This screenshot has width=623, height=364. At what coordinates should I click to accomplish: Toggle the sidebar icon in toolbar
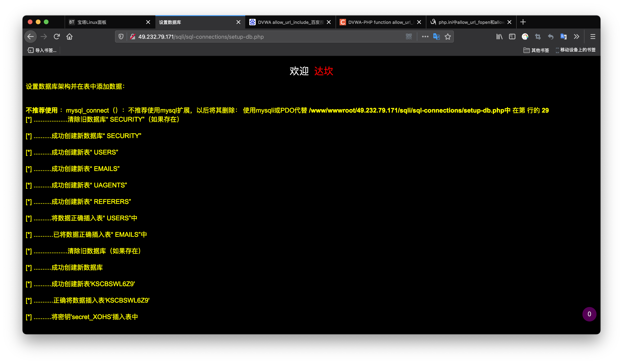pos(512,37)
